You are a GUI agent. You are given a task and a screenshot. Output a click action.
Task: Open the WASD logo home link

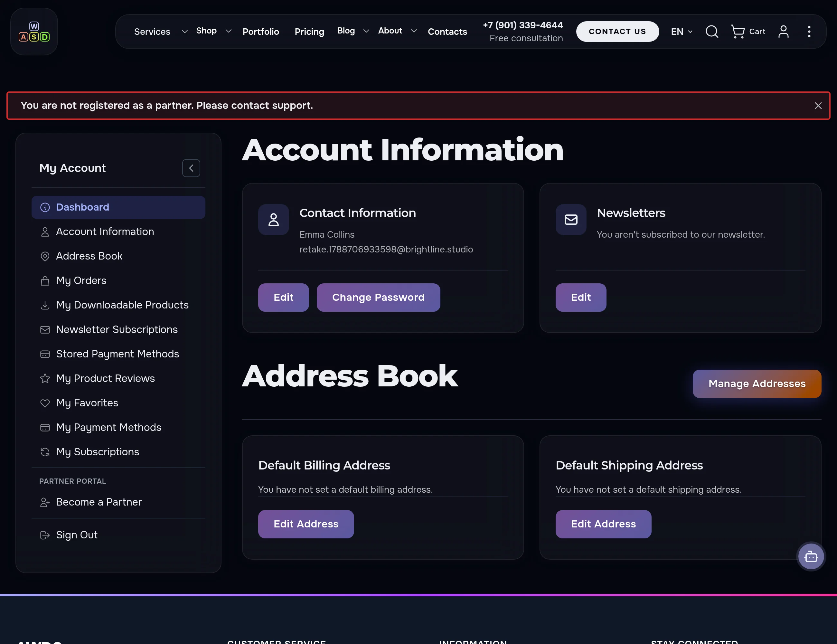click(34, 32)
